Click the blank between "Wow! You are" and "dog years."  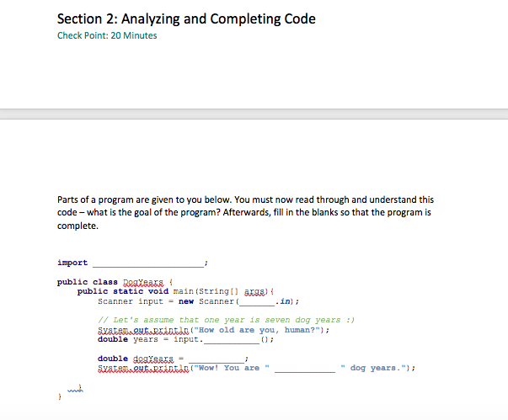[x=305, y=368]
